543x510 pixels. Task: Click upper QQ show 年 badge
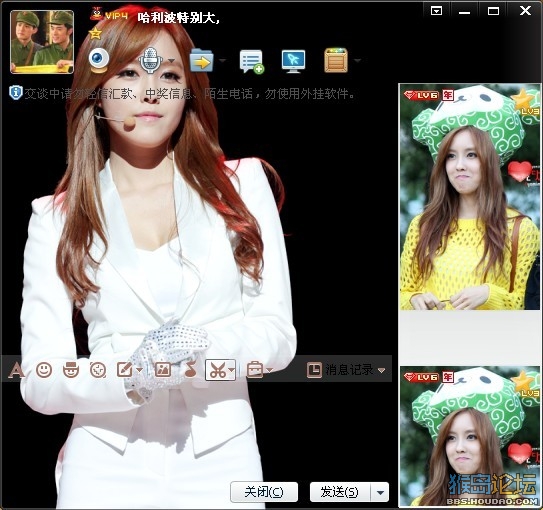coord(448,95)
